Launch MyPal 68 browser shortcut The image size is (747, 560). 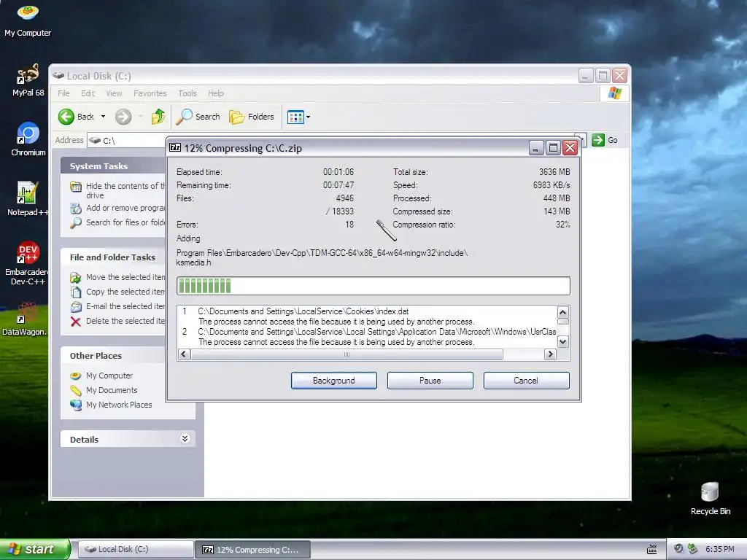[28, 79]
